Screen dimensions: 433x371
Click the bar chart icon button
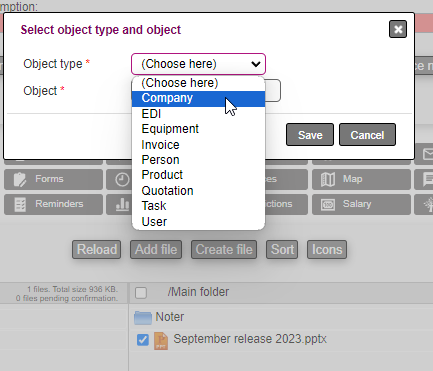122,204
